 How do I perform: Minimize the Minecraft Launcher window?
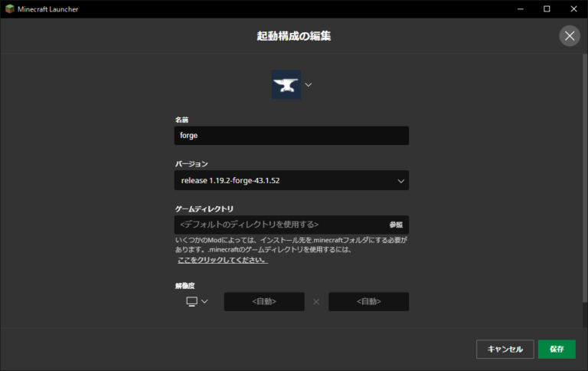pyautogui.click(x=520, y=9)
